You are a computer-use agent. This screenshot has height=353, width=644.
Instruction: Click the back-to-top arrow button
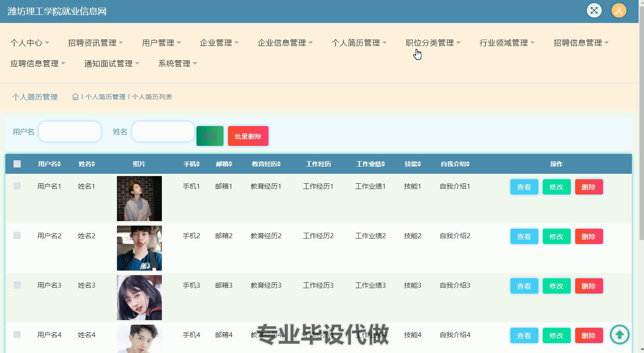click(620, 335)
